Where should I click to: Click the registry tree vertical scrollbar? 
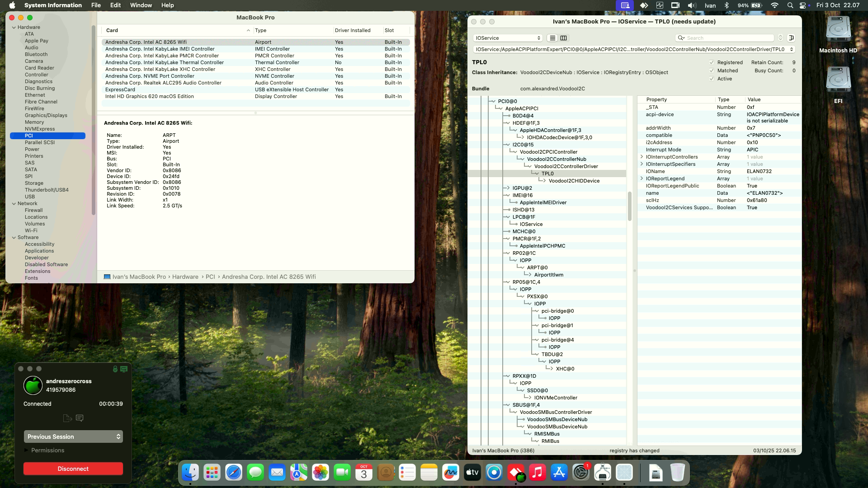point(629,207)
